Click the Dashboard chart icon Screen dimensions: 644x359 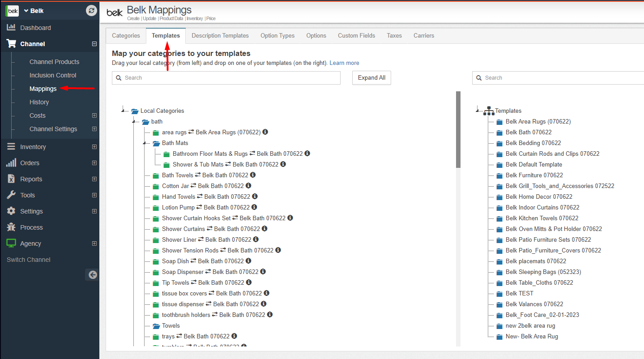(11, 28)
